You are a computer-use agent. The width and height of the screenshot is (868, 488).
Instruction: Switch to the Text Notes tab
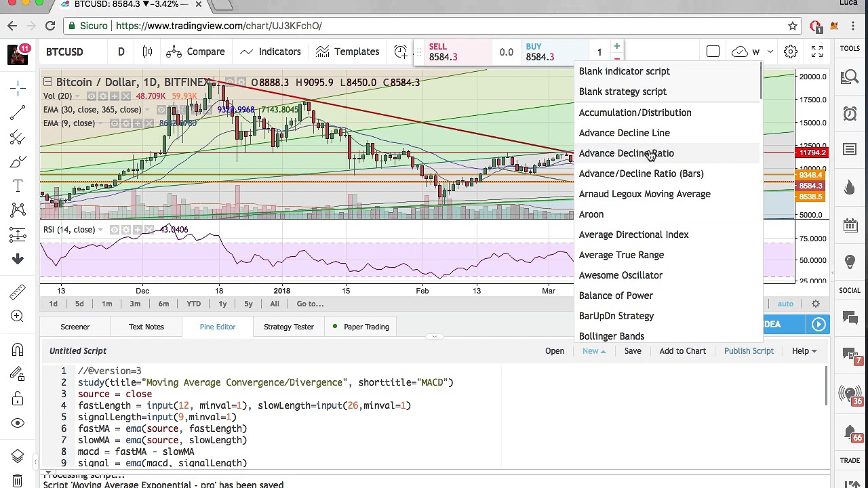pyautogui.click(x=146, y=327)
